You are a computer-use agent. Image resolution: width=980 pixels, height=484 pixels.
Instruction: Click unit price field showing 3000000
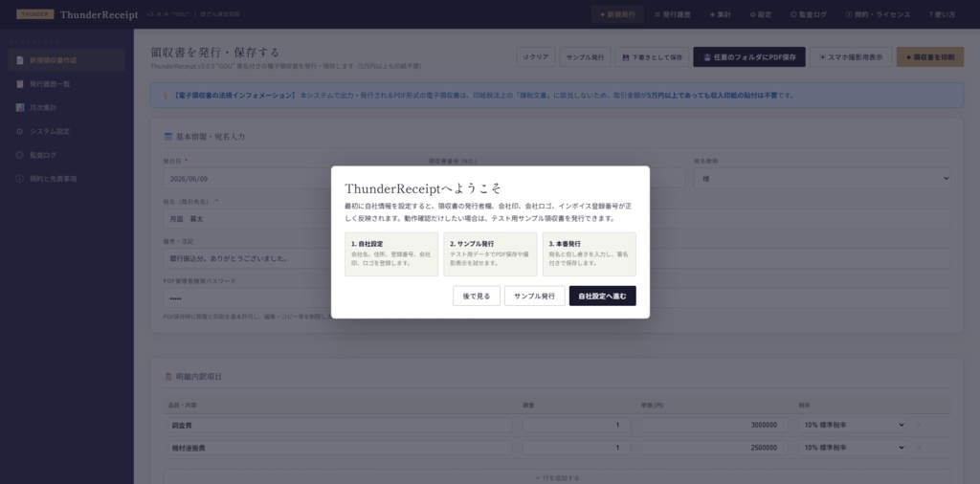[x=714, y=425]
